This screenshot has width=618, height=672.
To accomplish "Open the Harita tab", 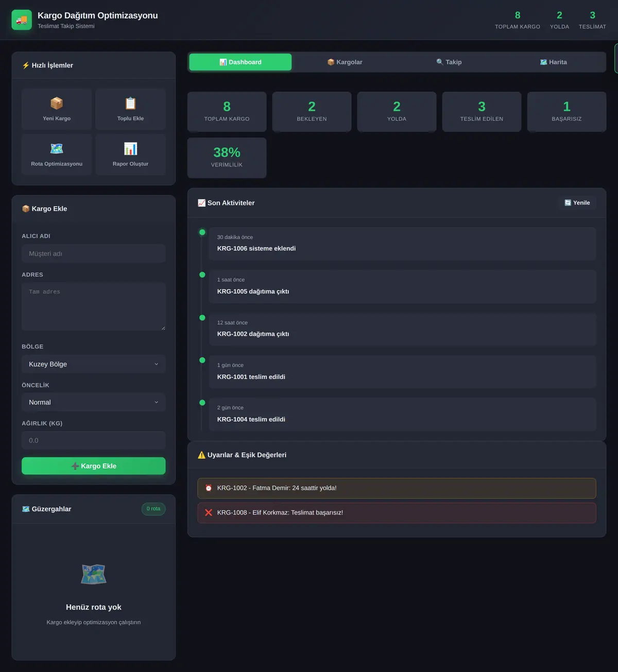I will tap(553, 62).
